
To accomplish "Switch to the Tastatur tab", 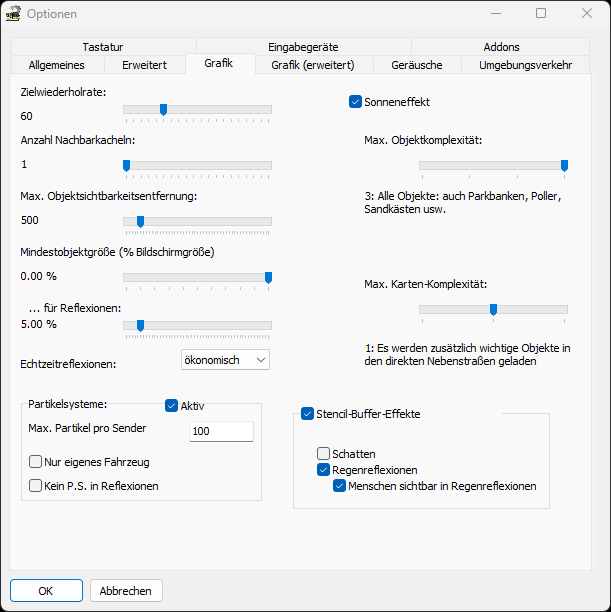I will (103, 47).
